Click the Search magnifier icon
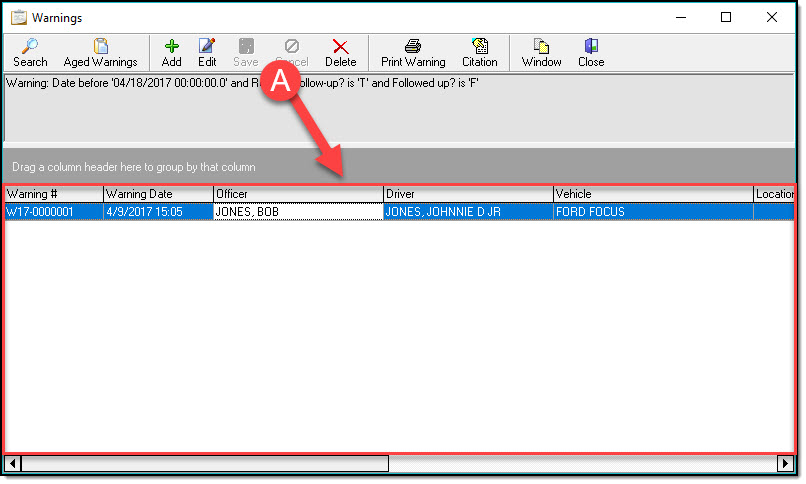The width and height of the screenshot is (806, 484). (30, 46)
